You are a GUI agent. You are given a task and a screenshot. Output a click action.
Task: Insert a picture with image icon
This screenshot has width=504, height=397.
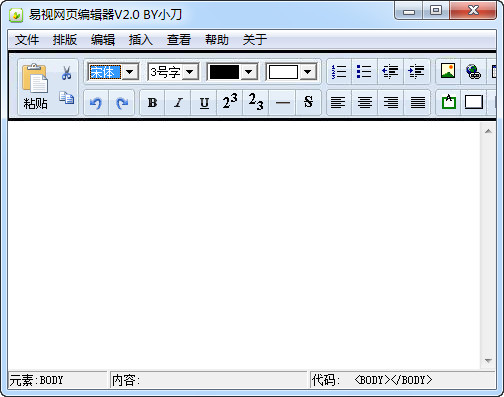coord(448,71)
